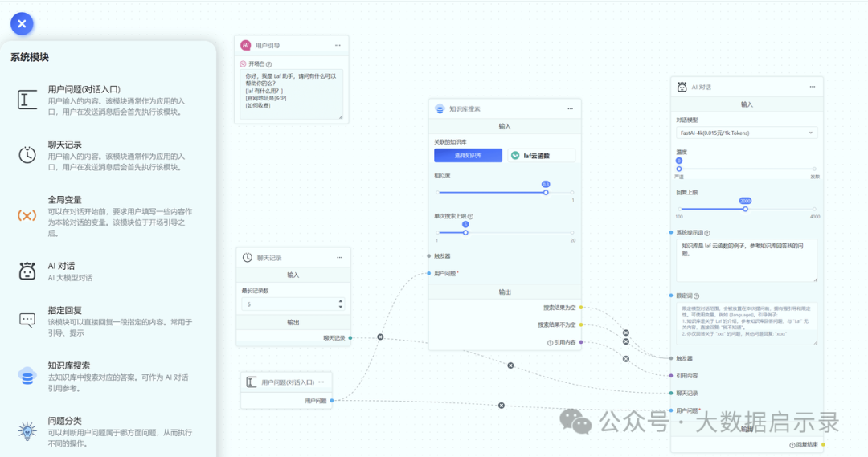
Task: Edit the 系统提示词 text area
Action: coord(747,260)
